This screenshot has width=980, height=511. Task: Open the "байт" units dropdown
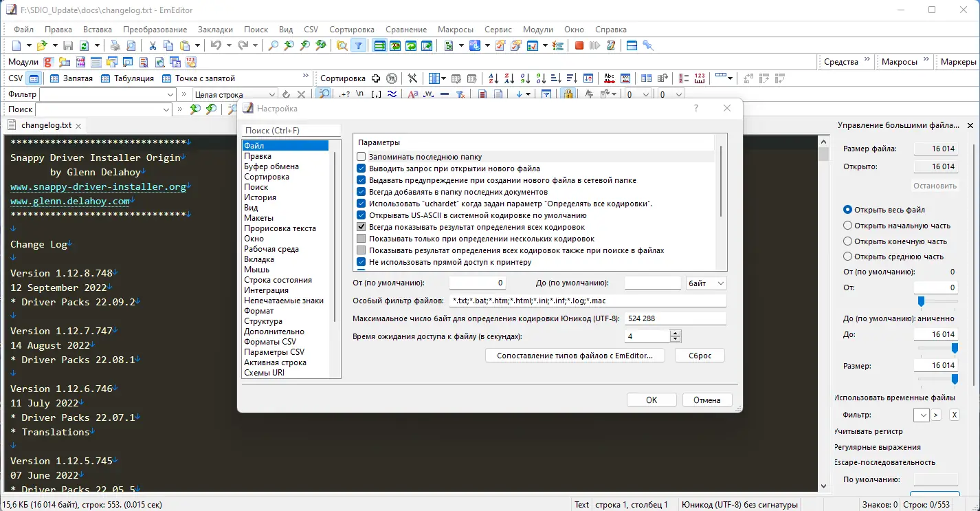706,283
